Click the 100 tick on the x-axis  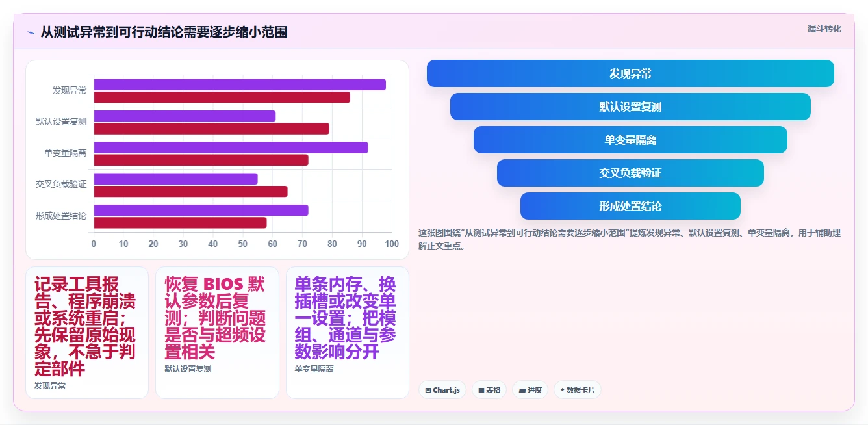point(392,244)
